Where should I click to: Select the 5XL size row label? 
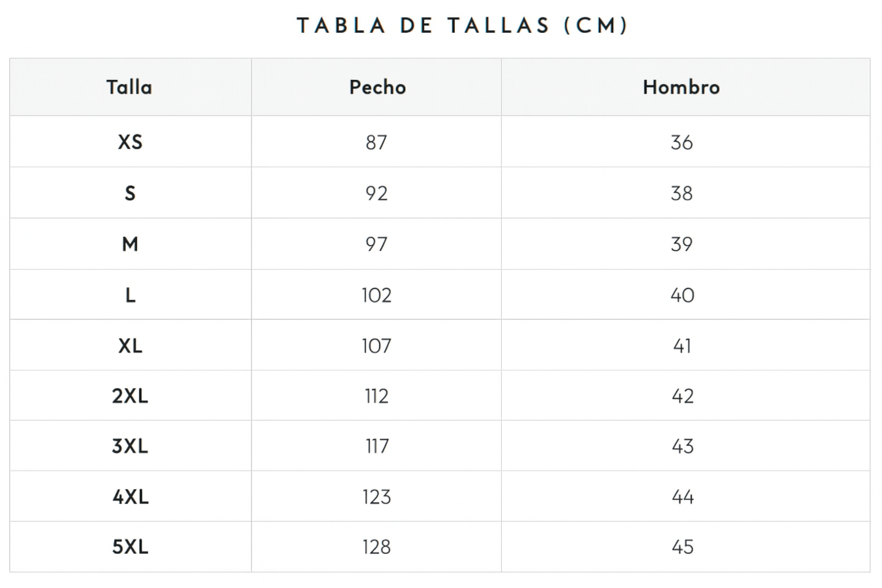tap(130, 547)
